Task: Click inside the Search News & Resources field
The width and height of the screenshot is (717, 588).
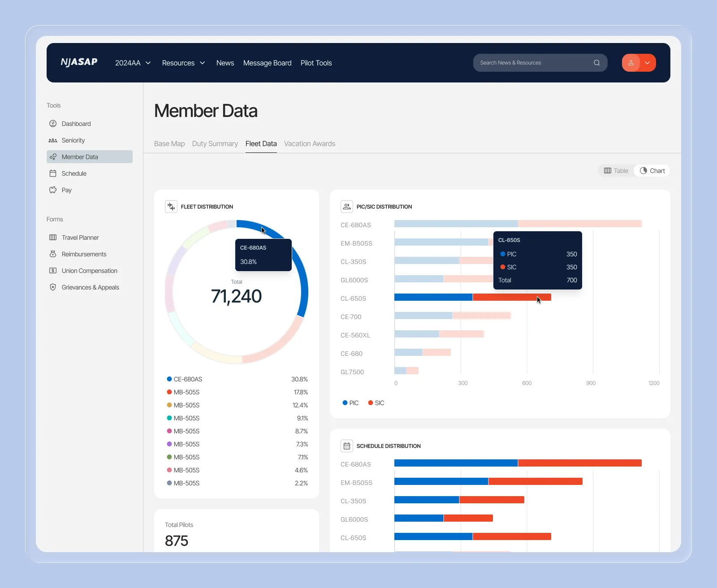Action: pos(529,63)
